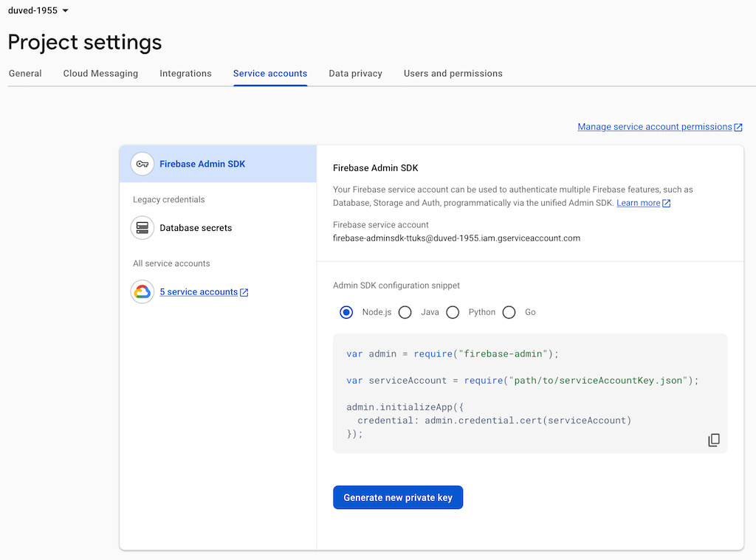Click the serviceAccountKey.json code line
756x560 pixels.
(522, 381)
